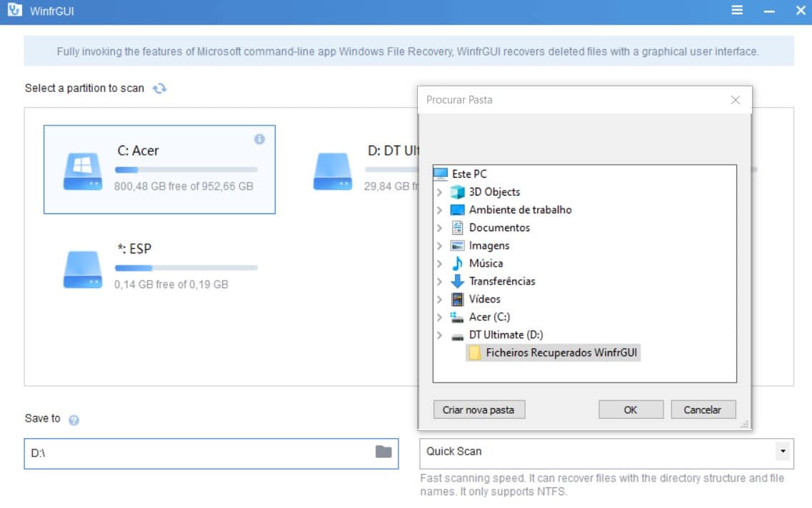Expand the Documentos tree node
This screenshot has height=508, width=812.
[x=440, y=228]
